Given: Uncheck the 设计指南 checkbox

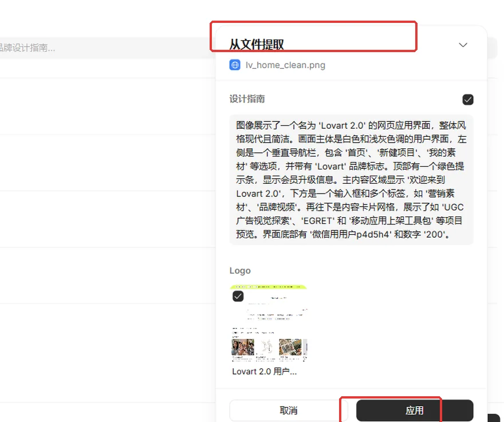Looking at the screenshot, I should click(468, 100).
